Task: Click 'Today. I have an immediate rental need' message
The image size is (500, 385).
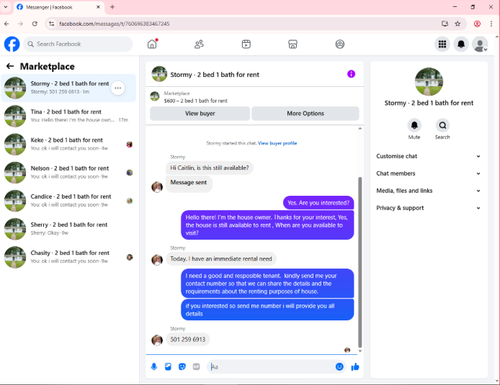Action: [x=221, y=259]
